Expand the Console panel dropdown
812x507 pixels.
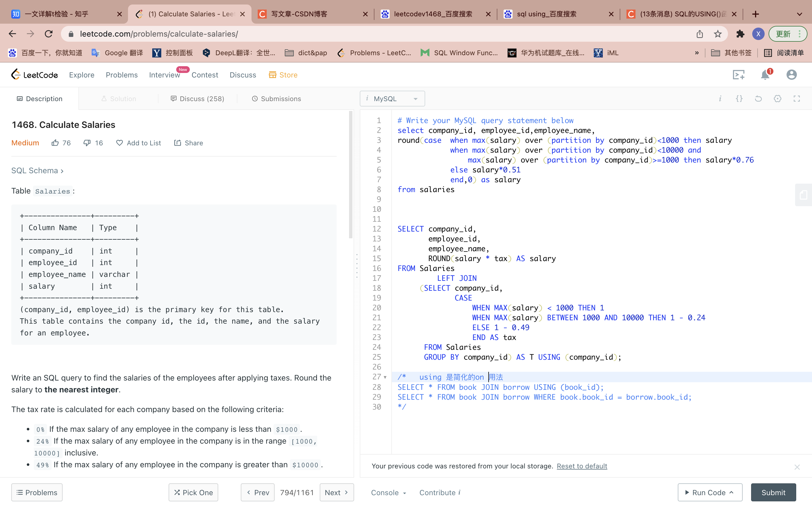coord(389,492)
